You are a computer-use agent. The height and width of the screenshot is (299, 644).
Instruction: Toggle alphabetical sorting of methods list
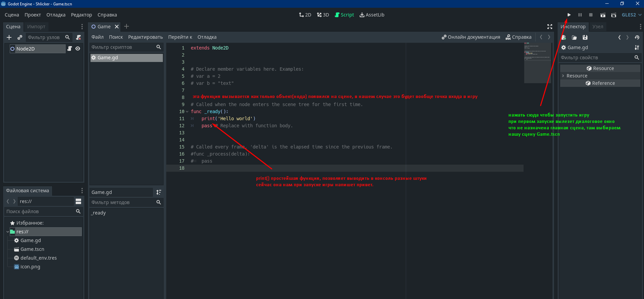click(x=159, y=192)
